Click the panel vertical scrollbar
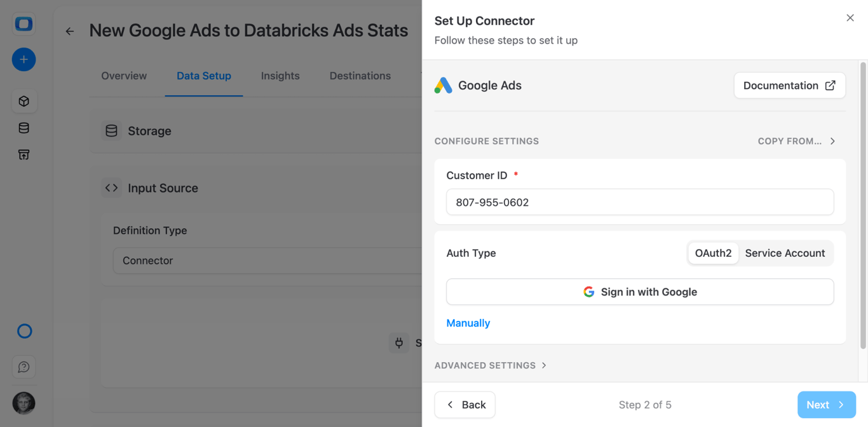Image resolution: width=868 pixels, height=427 pixels. click(x=863, y=205)
